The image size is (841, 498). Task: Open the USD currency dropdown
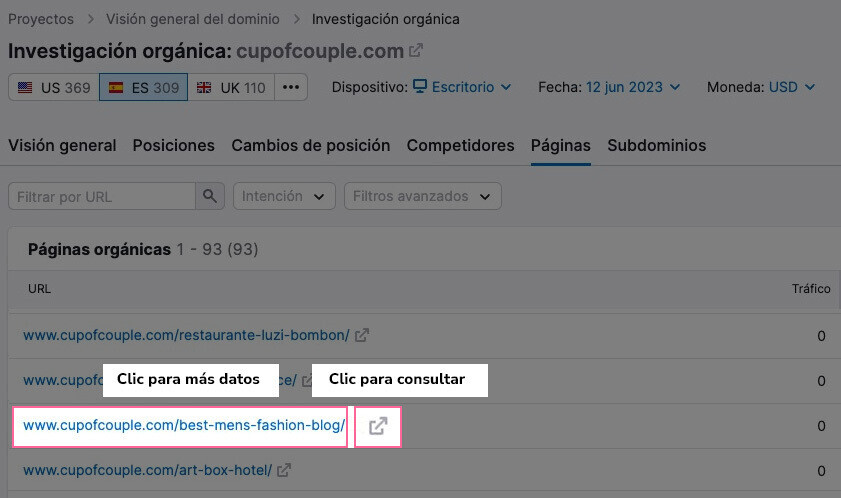pyautogui.click(x=792, y=87)
